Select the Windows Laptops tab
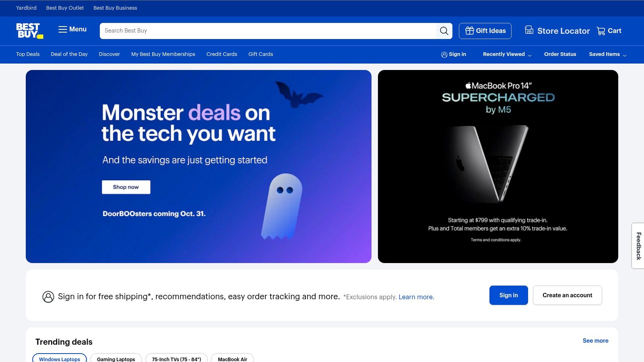This screenshot has height=362, width=644. pyautogui.click(x=60, y=359)
